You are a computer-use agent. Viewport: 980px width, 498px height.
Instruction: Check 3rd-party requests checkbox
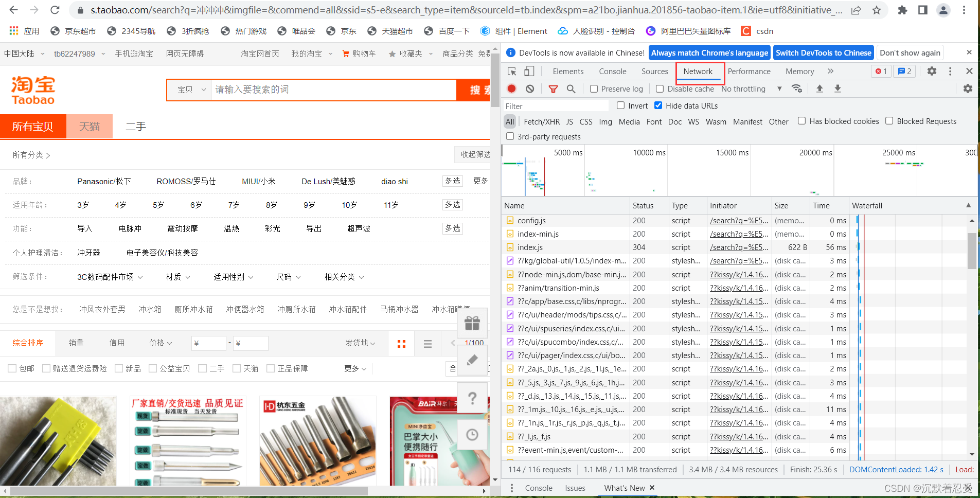coord(510,136)
